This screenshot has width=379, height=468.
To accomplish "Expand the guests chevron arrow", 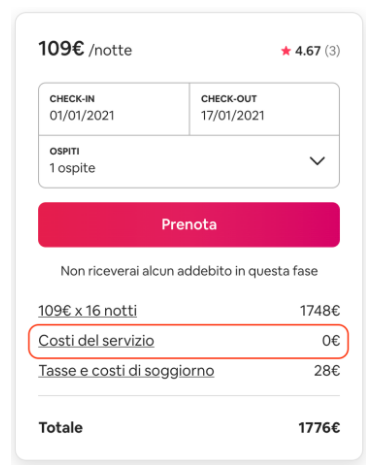I will point(317,161).
